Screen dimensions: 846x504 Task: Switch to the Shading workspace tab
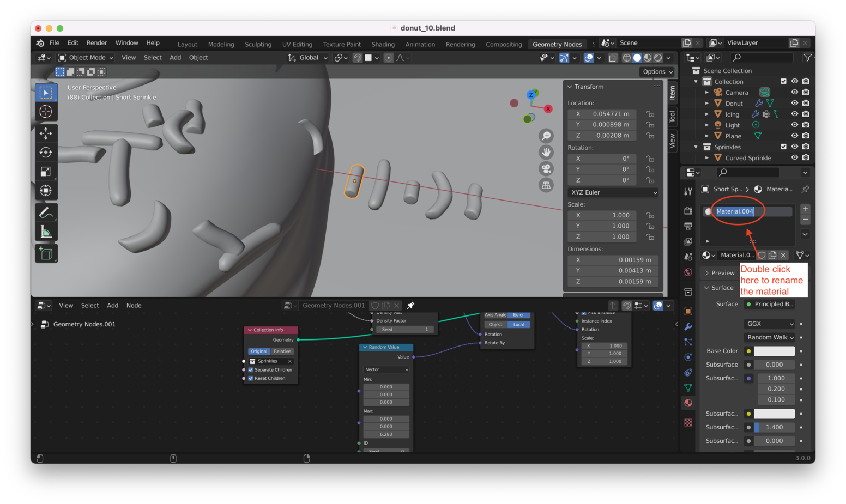[x=383, y=44]
